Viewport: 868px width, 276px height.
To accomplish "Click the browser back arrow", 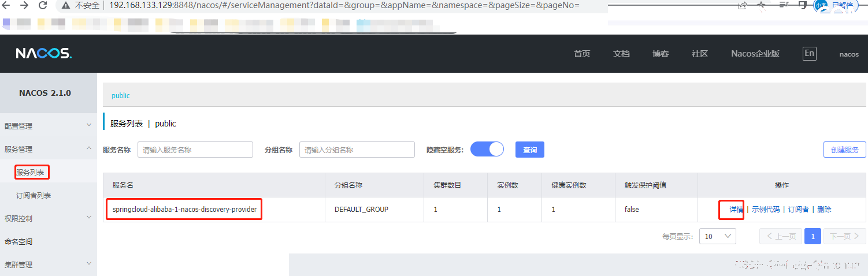I will coord(8,6).
